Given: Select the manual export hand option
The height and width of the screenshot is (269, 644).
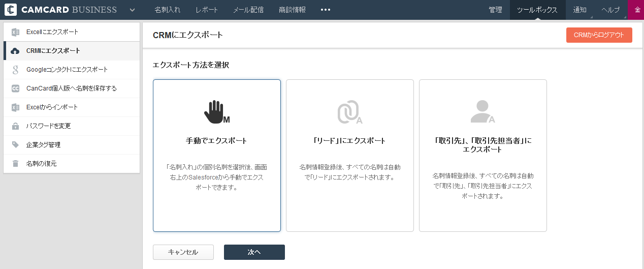Looking at the screenshot, I should tap(217, 156).
